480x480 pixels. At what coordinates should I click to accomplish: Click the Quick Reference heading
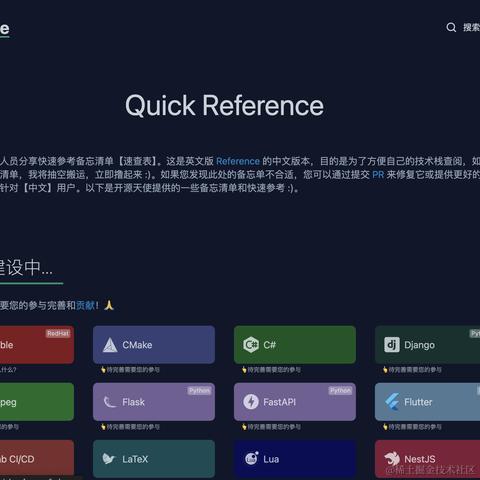click(x=224, y=105)
